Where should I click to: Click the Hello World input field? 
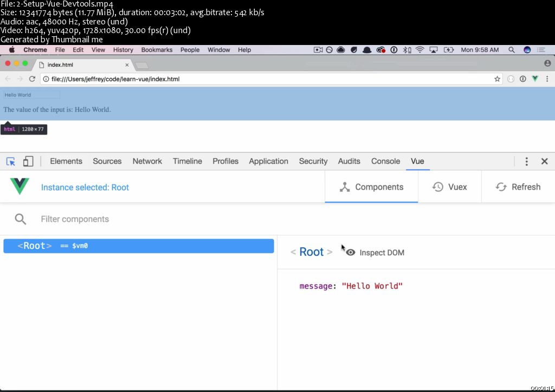(31, 95)
